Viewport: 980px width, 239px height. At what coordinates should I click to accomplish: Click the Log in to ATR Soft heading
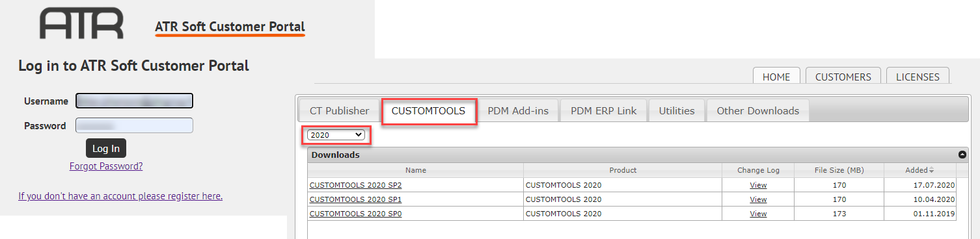133,66
